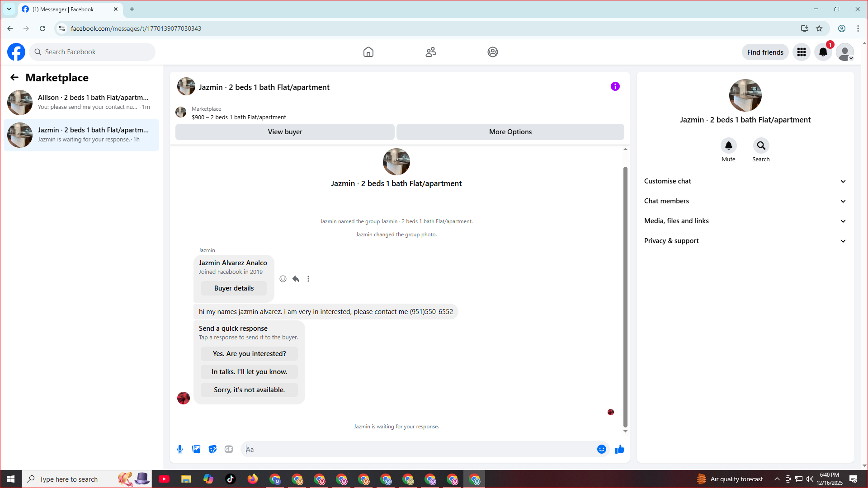The width and height of the screenshot is (868, 488).
Task: React to Jazmin's message with emoji icon
Action: (283, 279)
